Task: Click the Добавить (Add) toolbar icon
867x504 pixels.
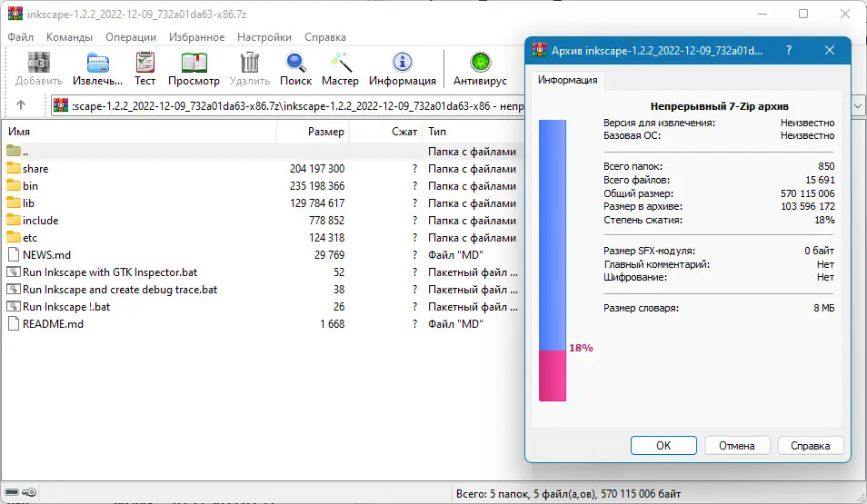Action: (39, 63)
